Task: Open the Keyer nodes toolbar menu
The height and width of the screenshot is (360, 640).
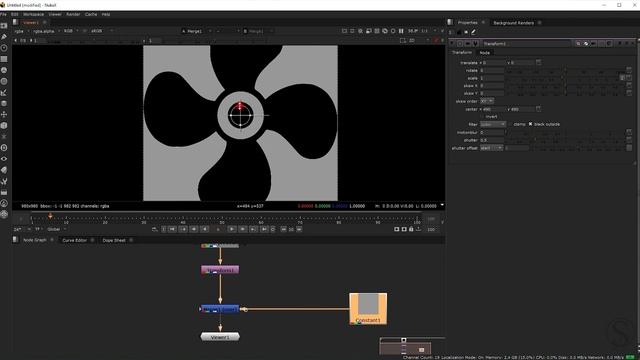Action: [4, 93]
